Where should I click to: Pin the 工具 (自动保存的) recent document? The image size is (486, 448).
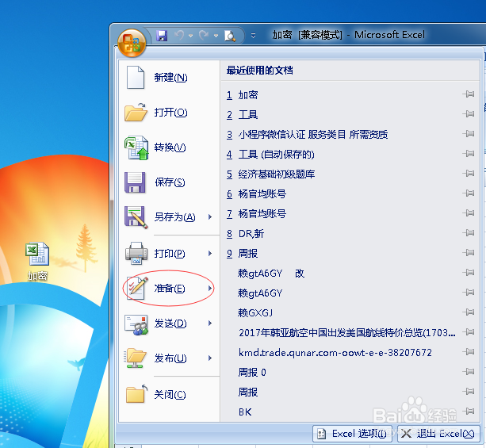tap(469, 154)
